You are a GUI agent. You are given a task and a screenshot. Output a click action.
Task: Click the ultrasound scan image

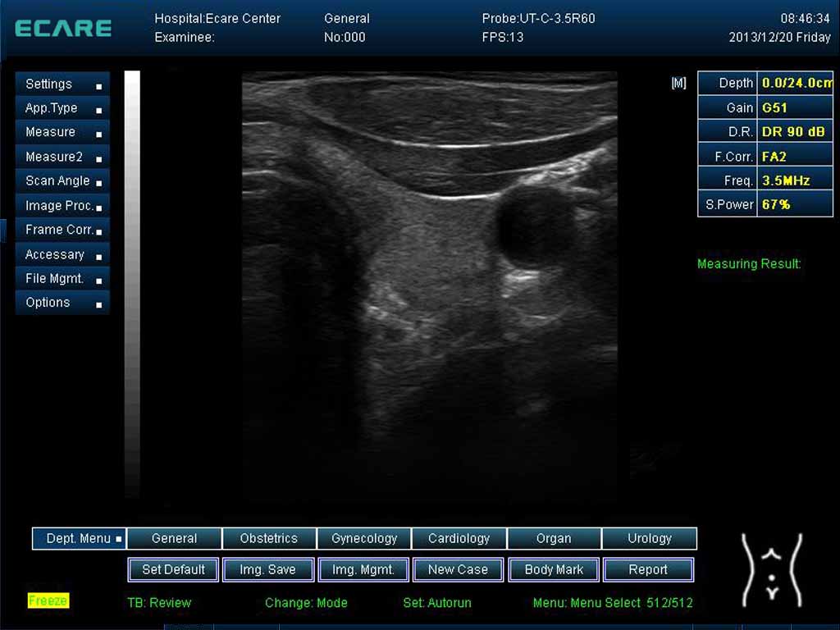(x=430, y=286)
